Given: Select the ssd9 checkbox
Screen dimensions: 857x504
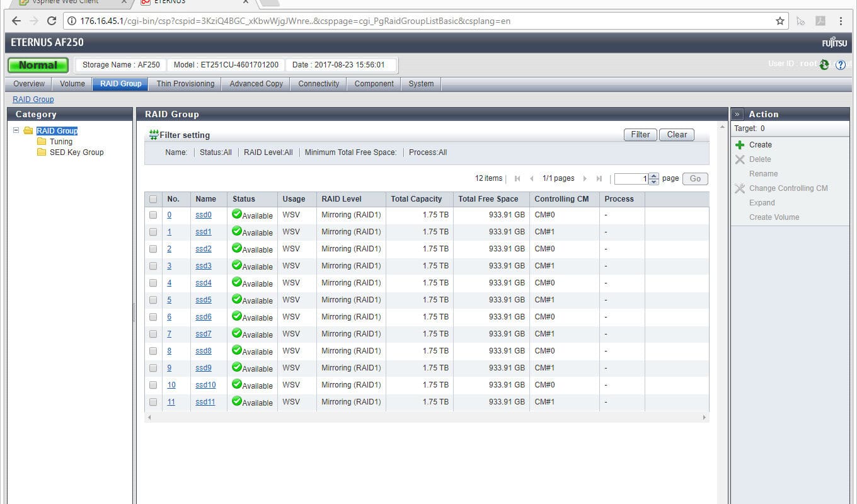Looking at the screenshot, I should pos(153,368).
